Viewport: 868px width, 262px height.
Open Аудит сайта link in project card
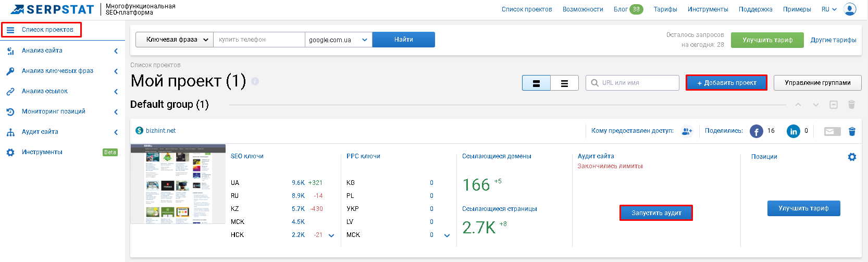[596, 156]
